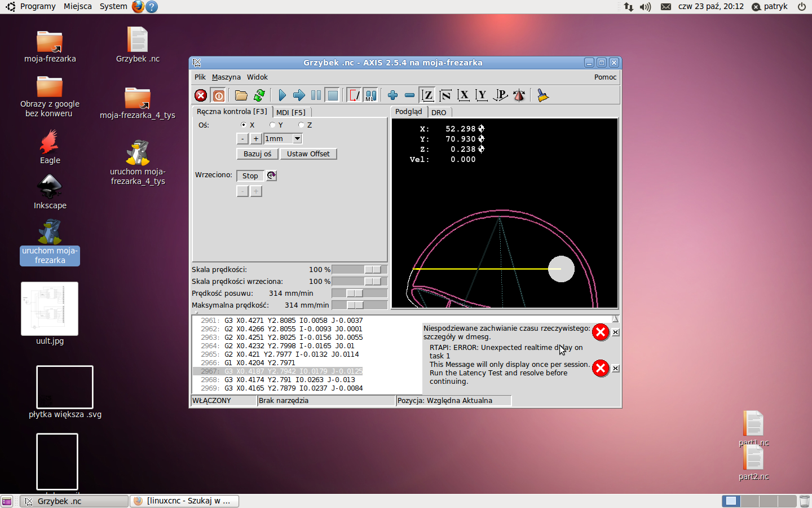Zoom in the preview with plus icon

click(393, 95)
